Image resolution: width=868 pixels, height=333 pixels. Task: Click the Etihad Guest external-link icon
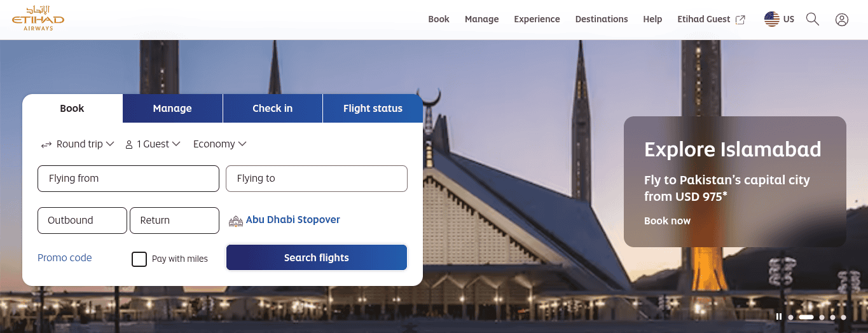740,20
